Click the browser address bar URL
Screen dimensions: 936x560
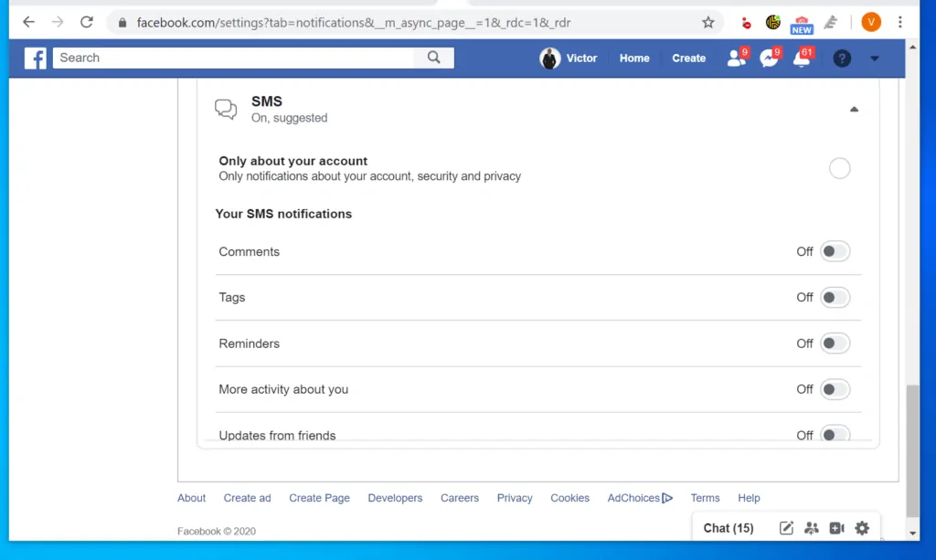(x=354, y=23)
